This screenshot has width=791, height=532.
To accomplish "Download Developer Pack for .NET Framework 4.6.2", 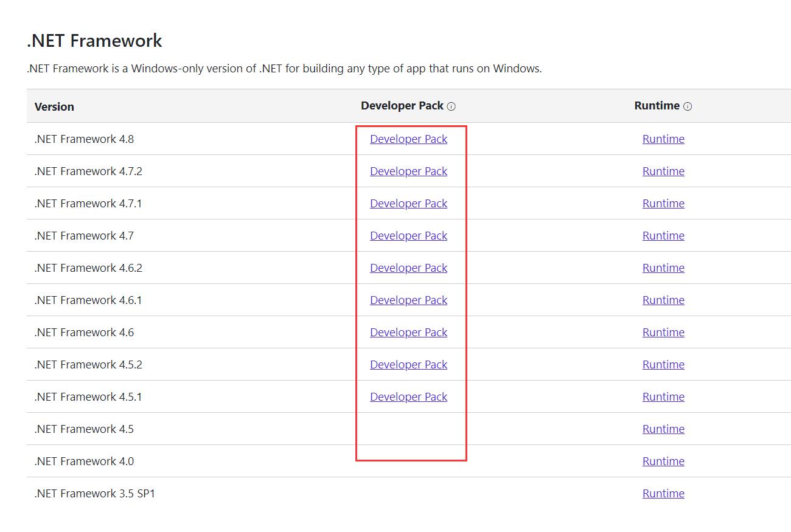I will (x=408, y=268).
